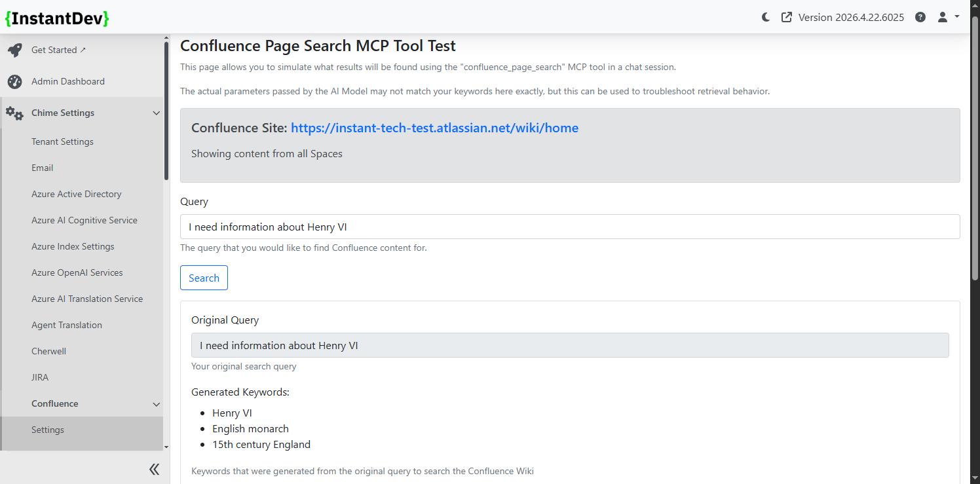Open Get Started in sidebar
980x484 pixels.
pos(58,50)
